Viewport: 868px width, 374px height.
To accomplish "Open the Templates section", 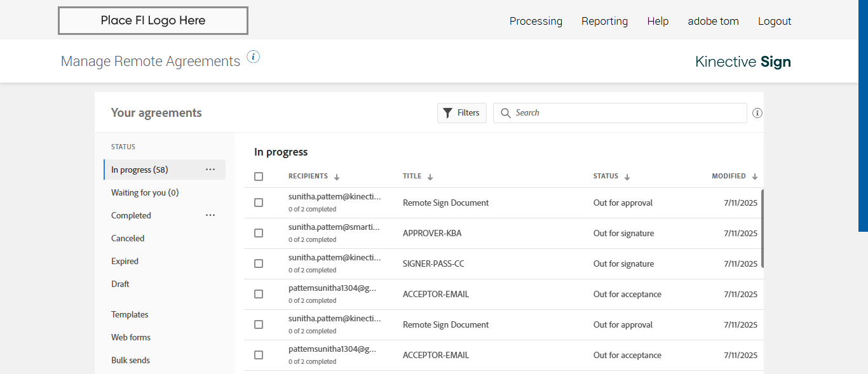I will [130, 314].
